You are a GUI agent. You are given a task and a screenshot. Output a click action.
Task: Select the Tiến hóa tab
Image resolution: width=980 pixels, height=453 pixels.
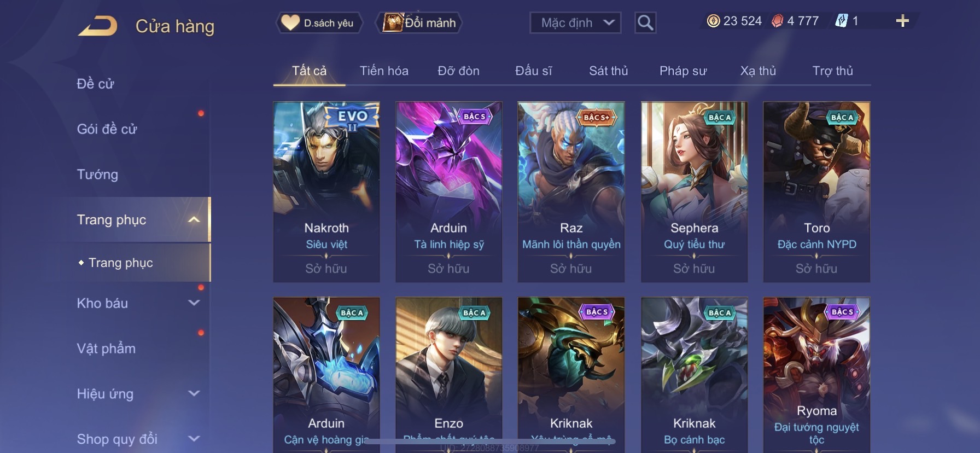click(x=384, y=71)
